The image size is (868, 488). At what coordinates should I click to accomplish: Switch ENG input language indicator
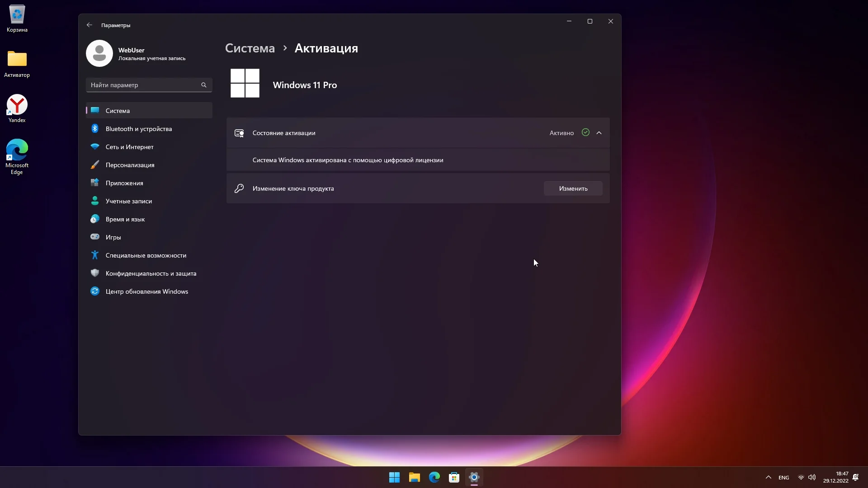784,478
